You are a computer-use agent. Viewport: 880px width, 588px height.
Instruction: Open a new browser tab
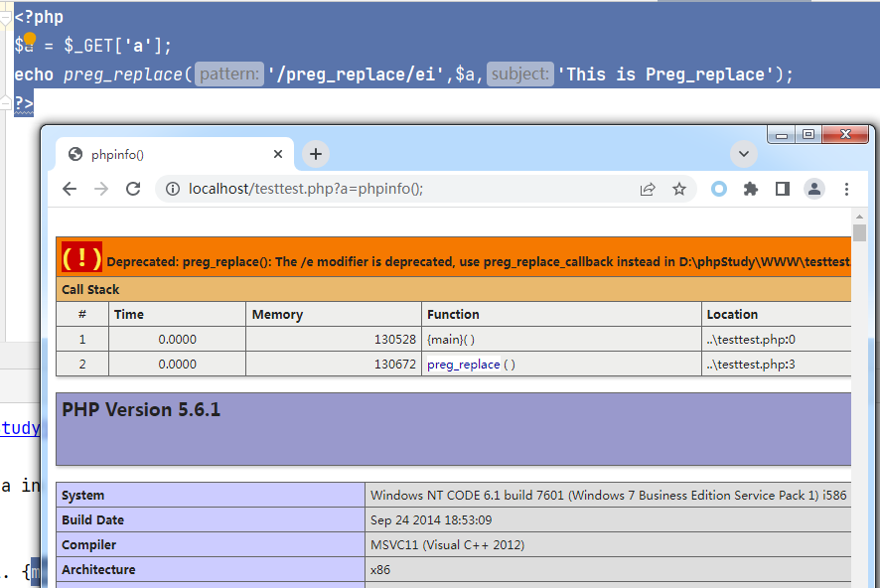coord(315,154)
